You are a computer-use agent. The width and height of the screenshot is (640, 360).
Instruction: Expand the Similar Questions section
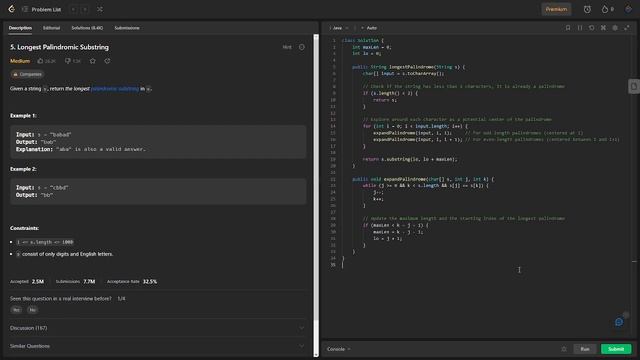157,346
